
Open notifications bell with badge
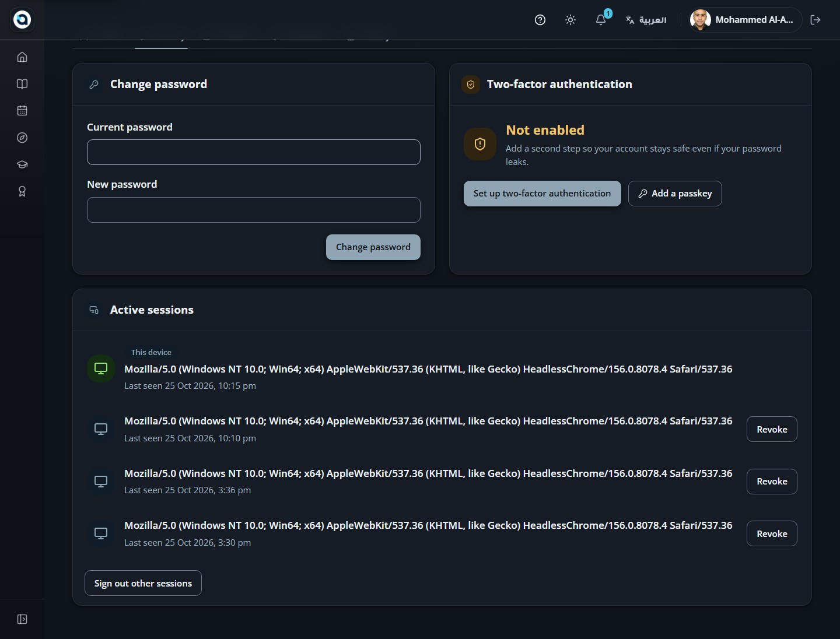[x=601, y=20]
